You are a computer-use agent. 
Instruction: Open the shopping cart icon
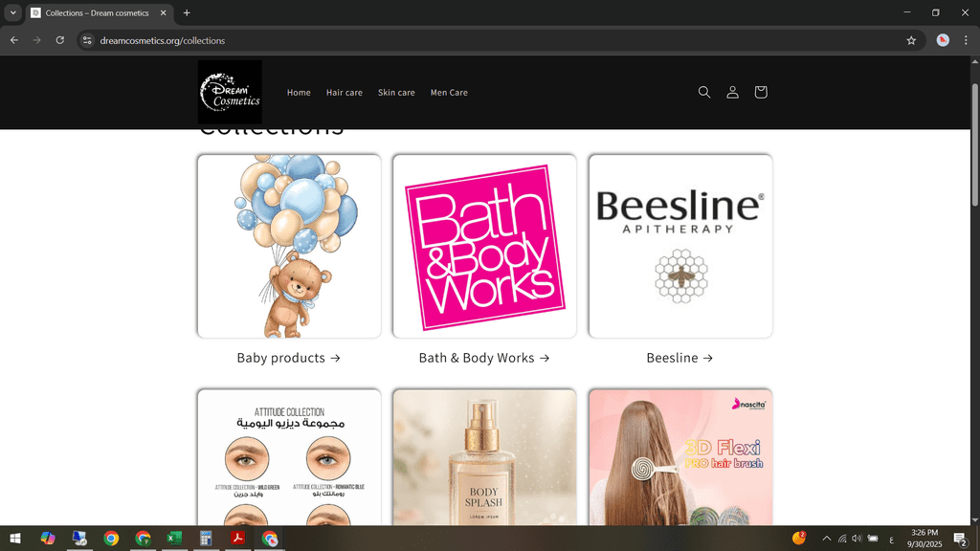tap(761, 93)
